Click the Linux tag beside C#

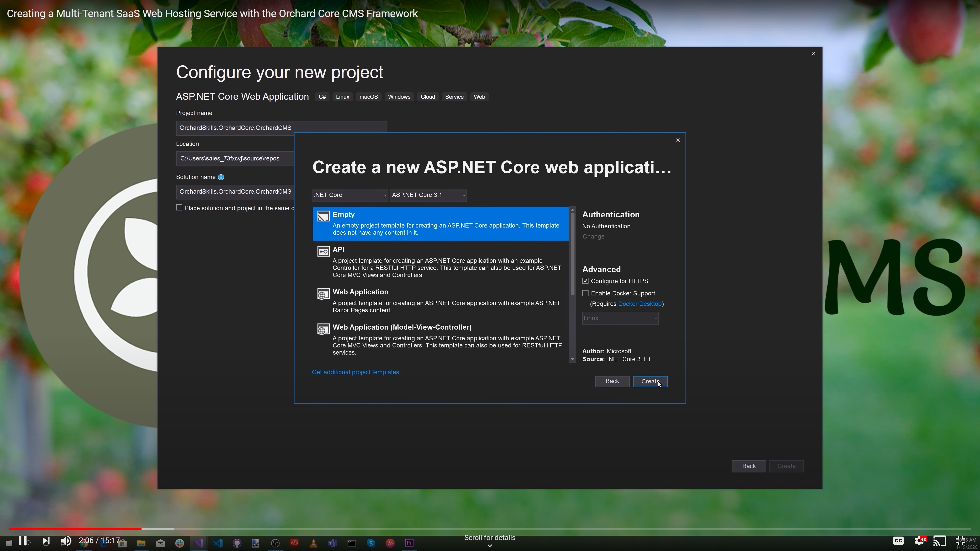(342, 97)
